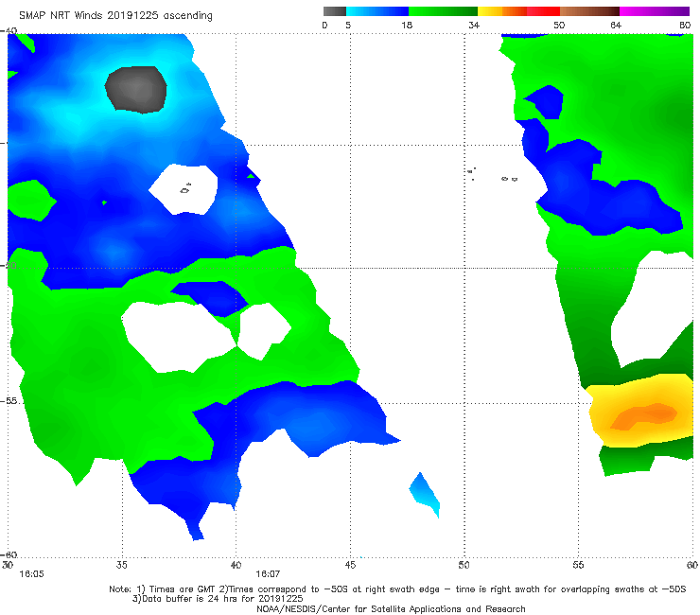Click the longitude axis label "35"
This screenshot has width=700, height=615.
coord(122,565)
